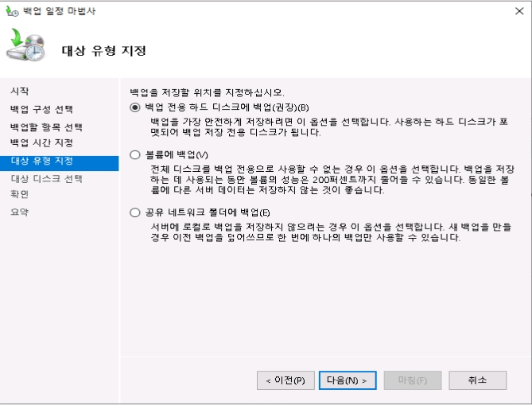
Task: Click the wizard title bar icon
Action: (x=12, y=11)
